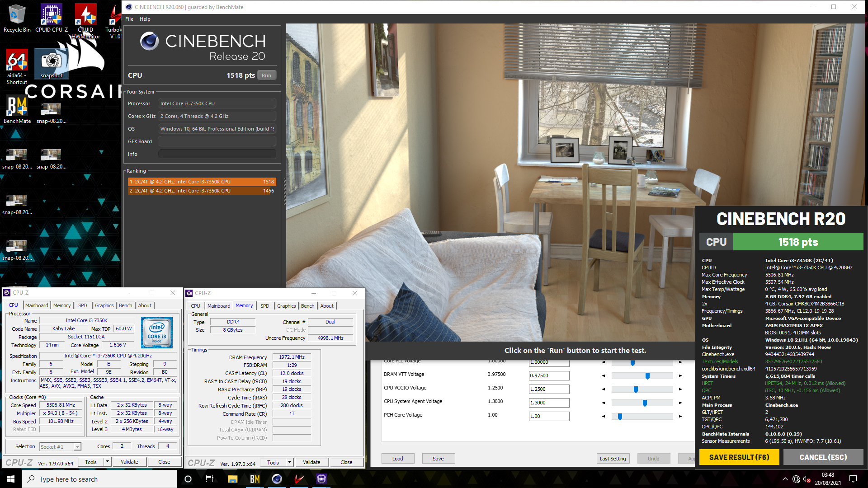Open the red TurboV taskbar icon
868x488 pixels.
click(299, 479)
